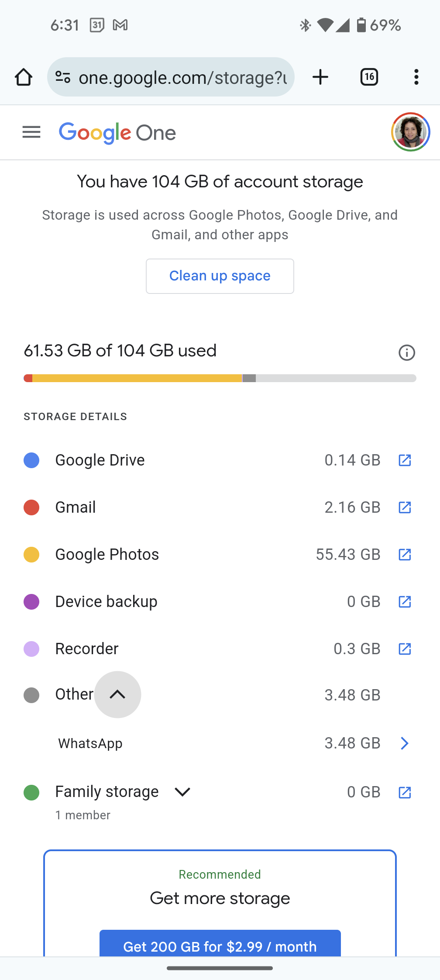The height and width of the screenshot is (980, 440).
Task: Open the account profile picture
Action: (410, 132)
